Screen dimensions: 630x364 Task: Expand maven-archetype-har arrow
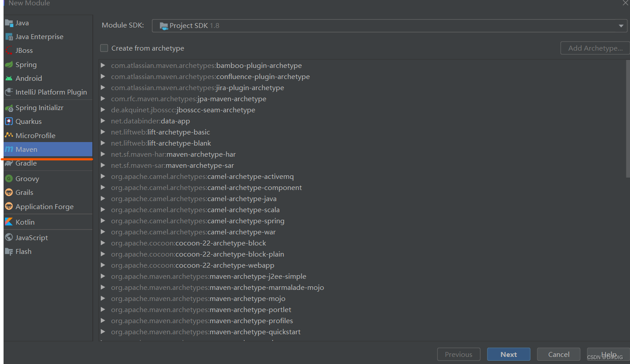pos(103,154)
